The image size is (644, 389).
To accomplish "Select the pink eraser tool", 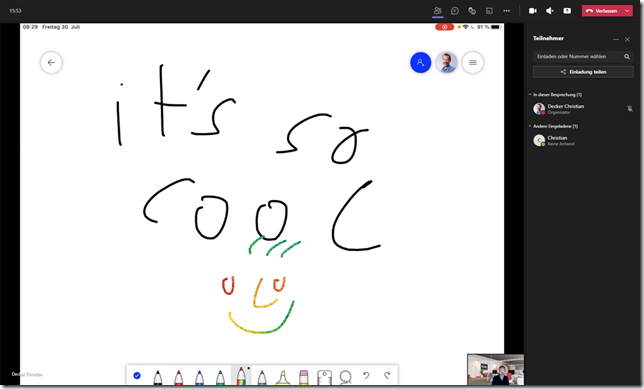I will click(304, 377).
